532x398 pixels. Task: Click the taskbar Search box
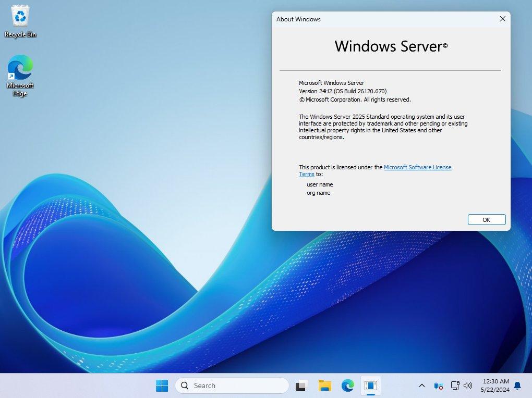point(232,385)
